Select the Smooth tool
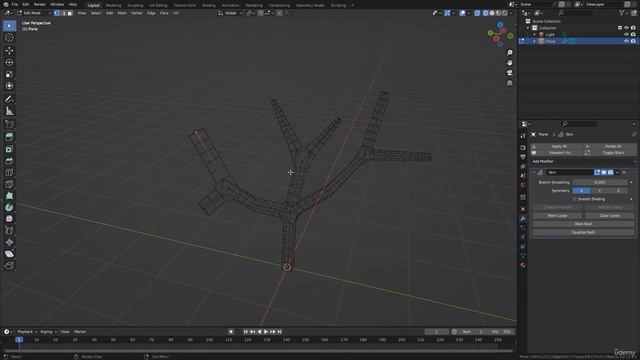 click(9, 219)
